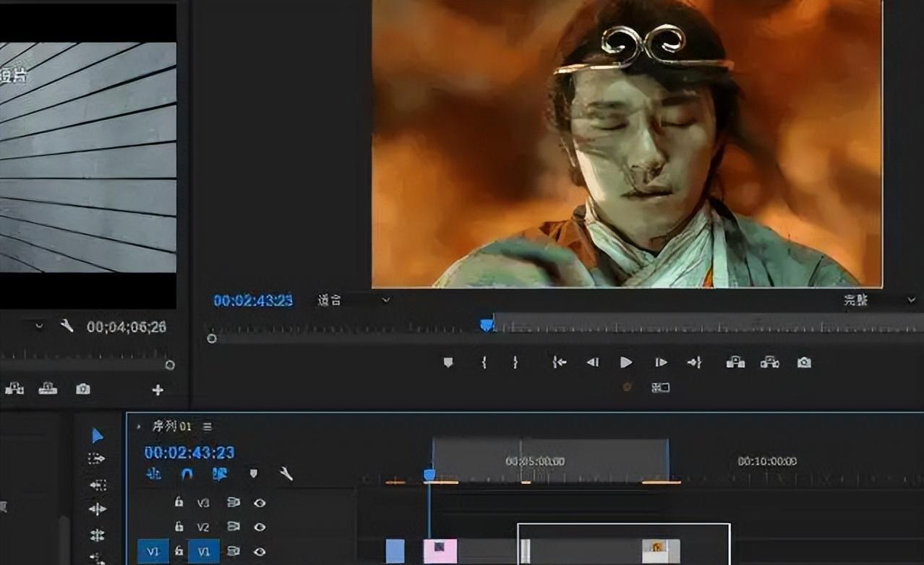The height and width of the screenshot is (565, 924).
Task: Toggle sync lock for track V3
Action: click(x=233, y=502)
